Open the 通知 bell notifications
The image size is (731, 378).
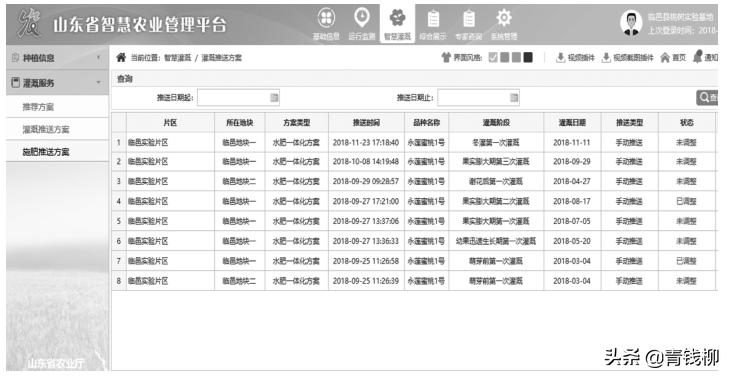click(697, 57)
